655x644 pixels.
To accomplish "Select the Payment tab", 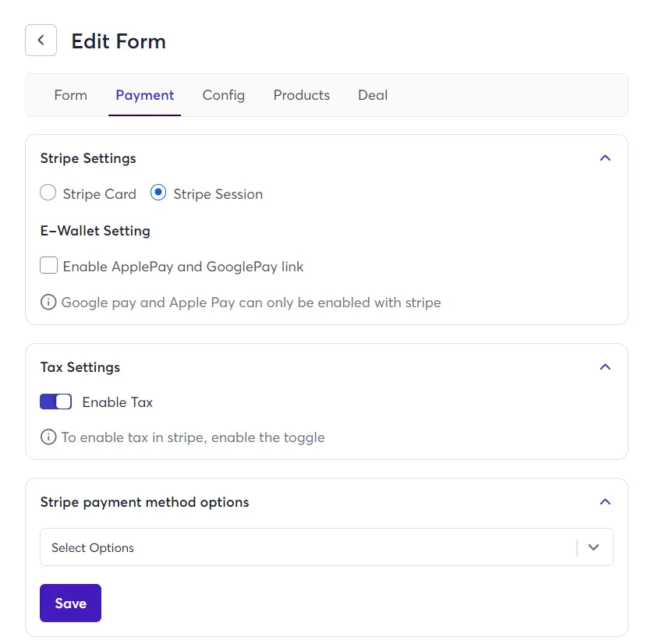I will (144, 94).
